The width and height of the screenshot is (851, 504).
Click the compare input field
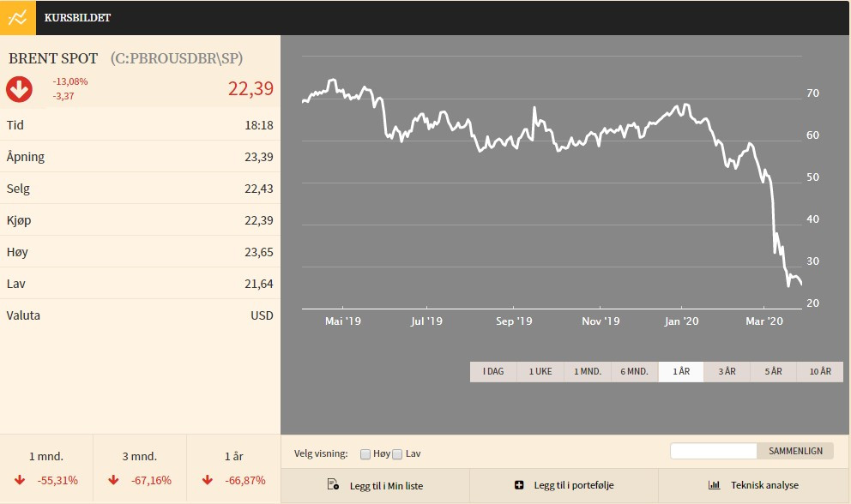point(713,451)
